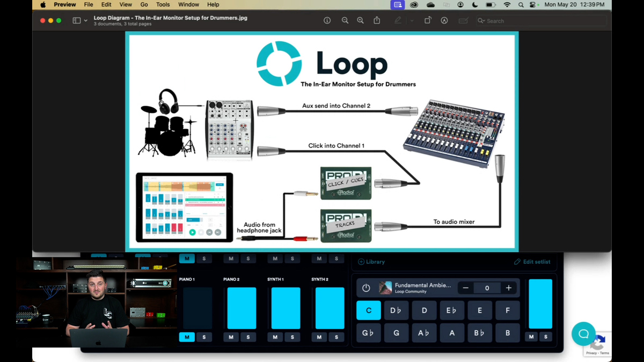Mute the Piano 2 track
Screen dimensions: 644x362
[x=231, y=337]
